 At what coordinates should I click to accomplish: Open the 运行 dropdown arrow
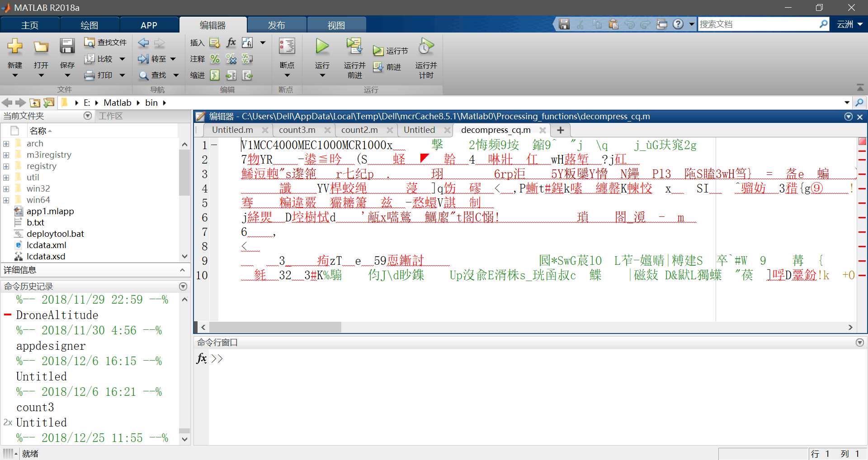coord(322,75)
